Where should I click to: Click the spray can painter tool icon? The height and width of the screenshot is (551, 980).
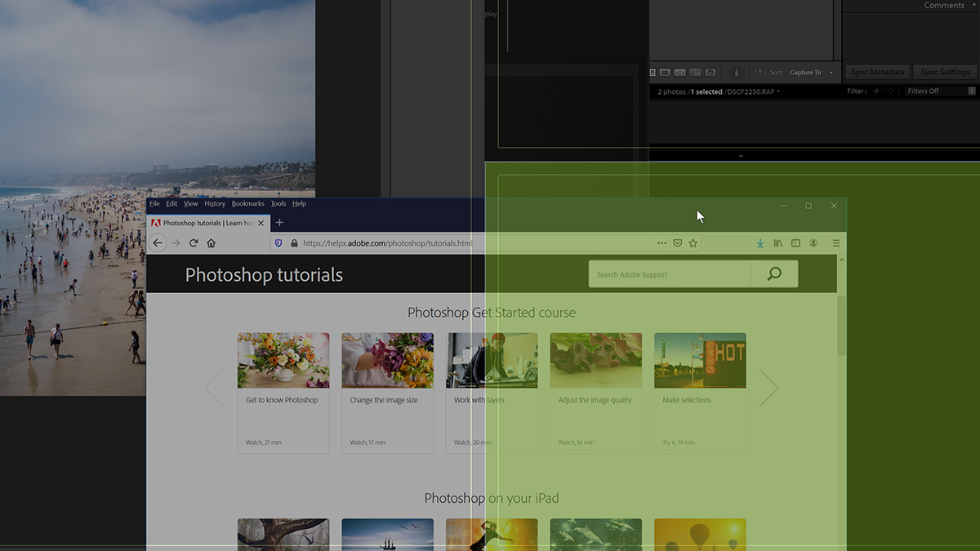click(737, 72)
